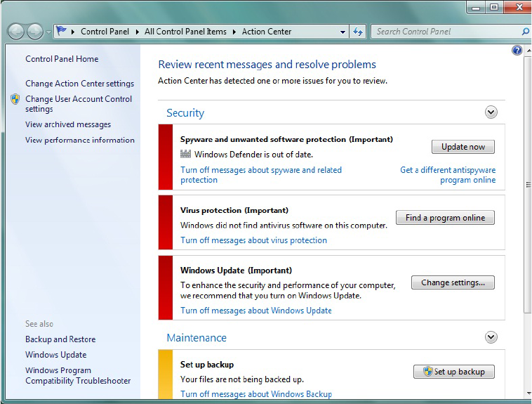Click Change settings... button
The height and width of the screenshot is (404, 532).
point(453,282)
